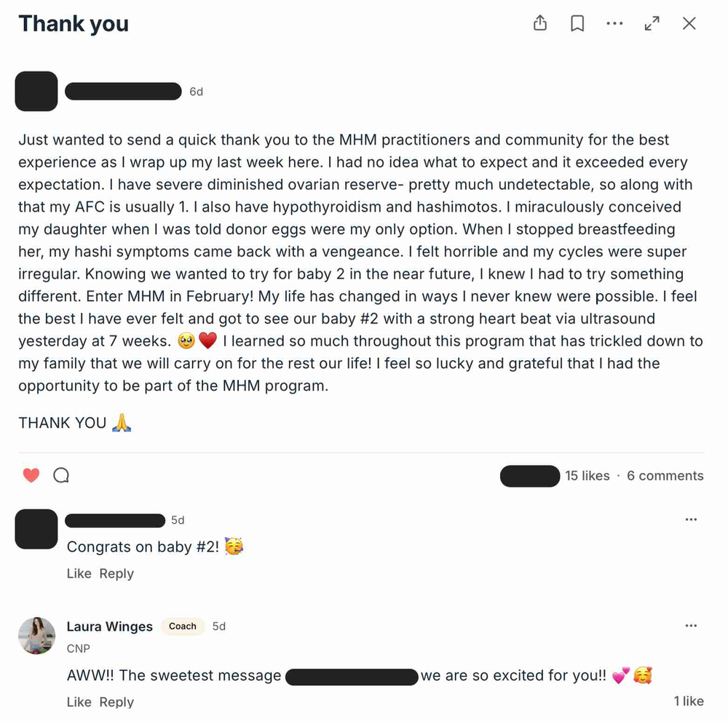Reply to the 'Congrats on baby #2' comment
Image resolution: width=728 pixels, height=721 pixels.
click(116, 573)
